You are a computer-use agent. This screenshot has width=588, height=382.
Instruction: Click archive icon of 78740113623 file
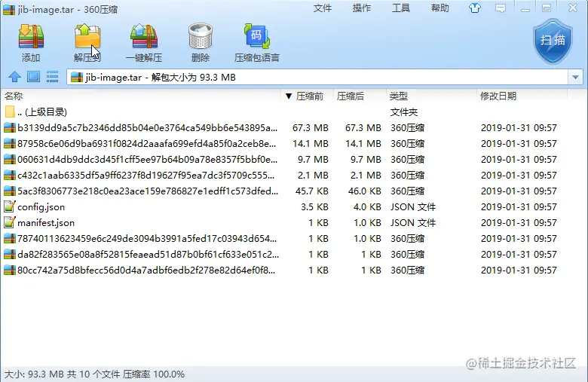(x=9, y=238)
